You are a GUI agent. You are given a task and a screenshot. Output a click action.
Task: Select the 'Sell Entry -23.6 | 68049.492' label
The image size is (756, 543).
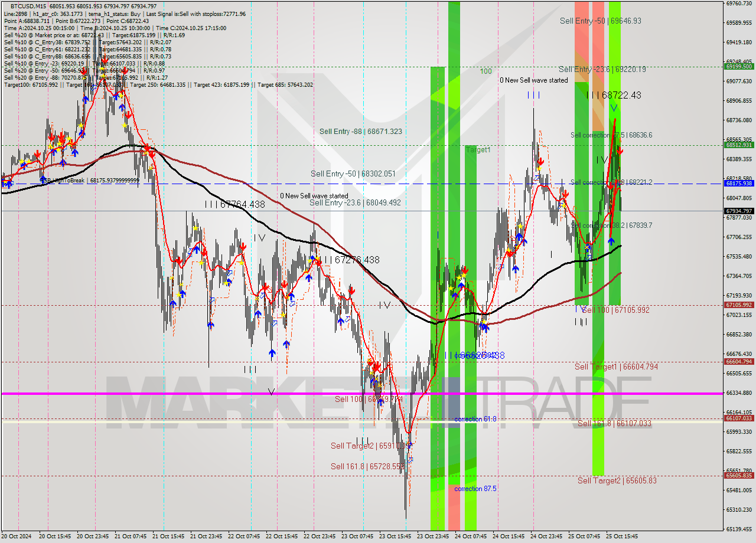[355, 202]
